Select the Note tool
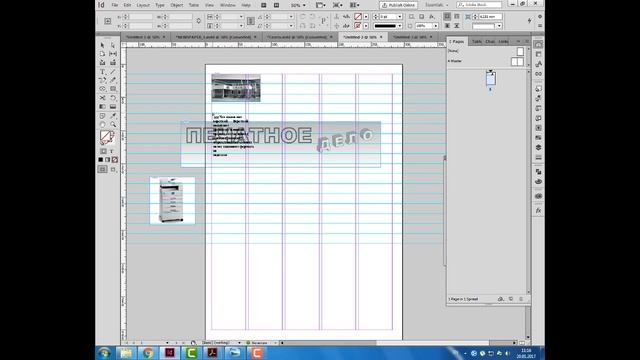This screenshot has width=640, height=360. point(102,116)
